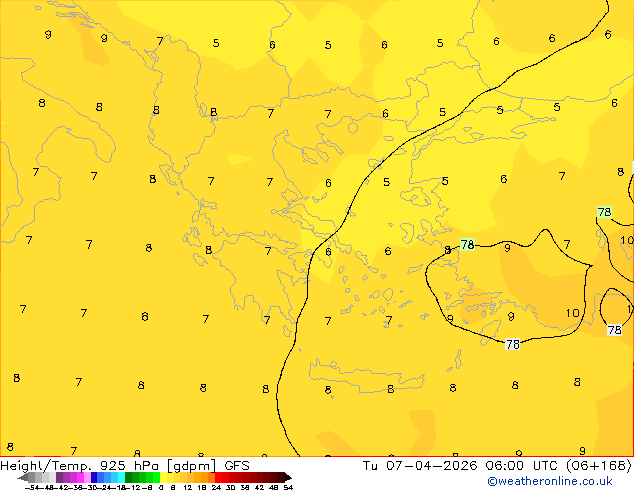
Task: Click the gray left arrow end of the legend
Action: point(23,477)
